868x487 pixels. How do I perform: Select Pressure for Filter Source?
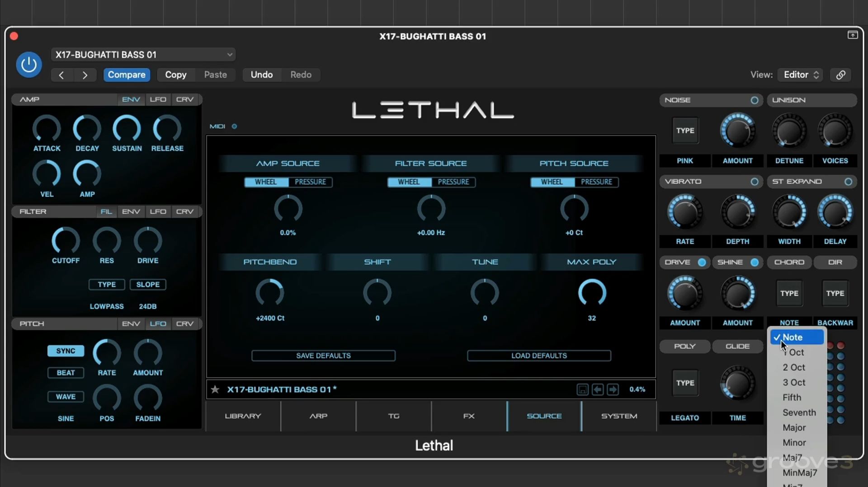[x=453, y=182]
